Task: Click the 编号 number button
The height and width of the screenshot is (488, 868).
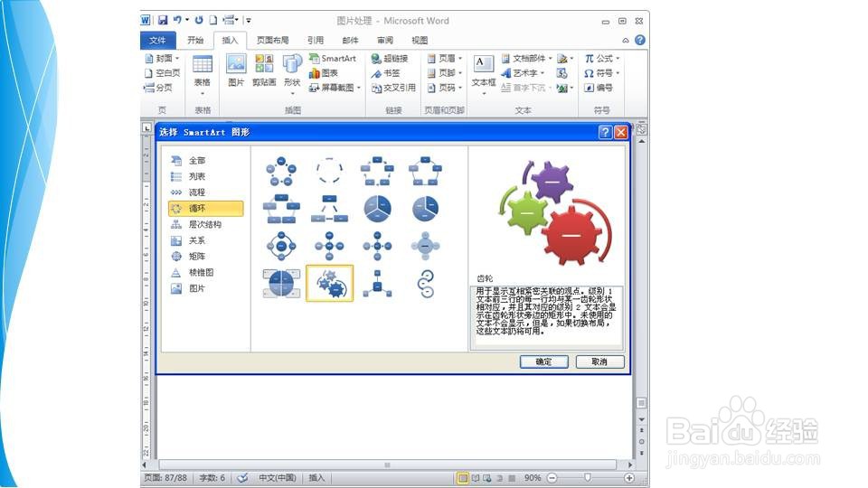Action: 599,88
